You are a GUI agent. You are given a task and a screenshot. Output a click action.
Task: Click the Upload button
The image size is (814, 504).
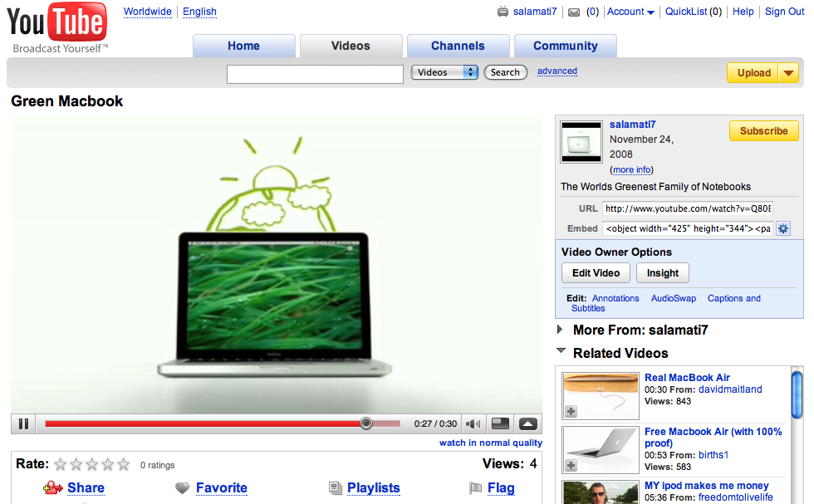click(x=753, y=73)
